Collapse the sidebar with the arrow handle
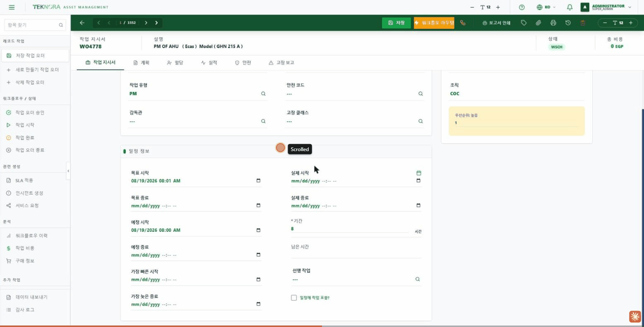644x327 pixels. pos(68,171)
